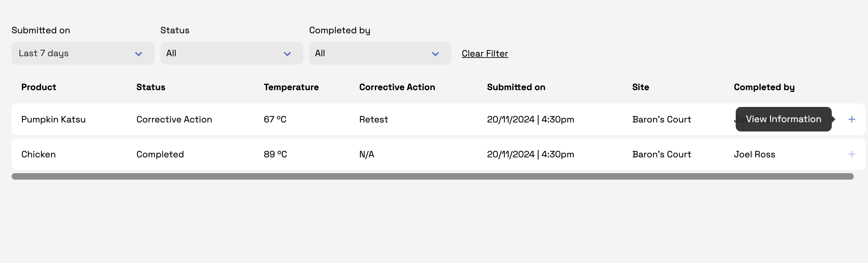Open the Submitted on dropdown
The image size is (868, 263).
point(83,53)
